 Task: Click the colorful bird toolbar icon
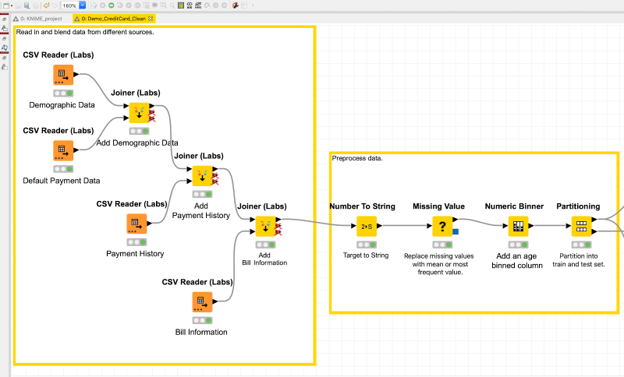235,6
